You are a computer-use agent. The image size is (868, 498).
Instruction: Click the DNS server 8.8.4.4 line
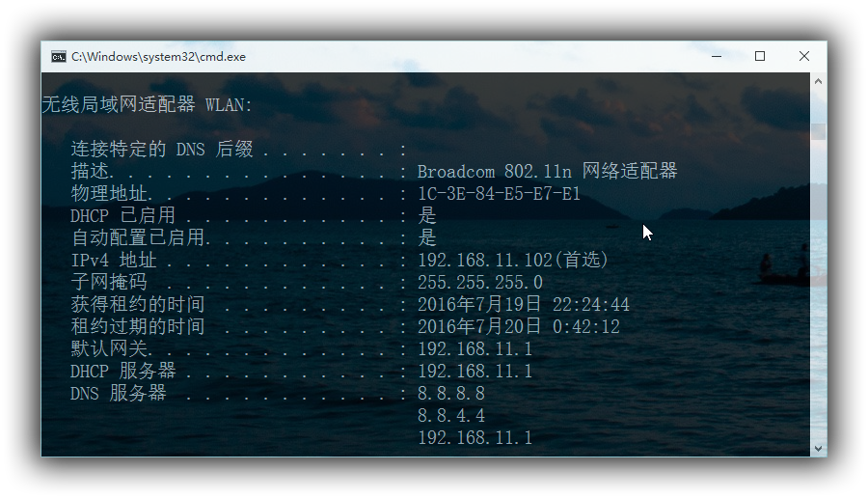tap(451, 415)
